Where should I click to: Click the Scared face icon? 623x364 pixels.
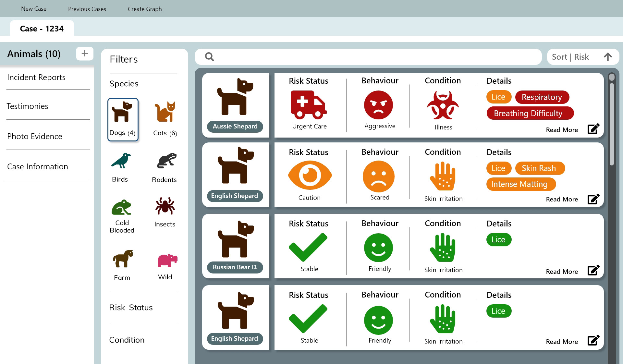point(378,176)
